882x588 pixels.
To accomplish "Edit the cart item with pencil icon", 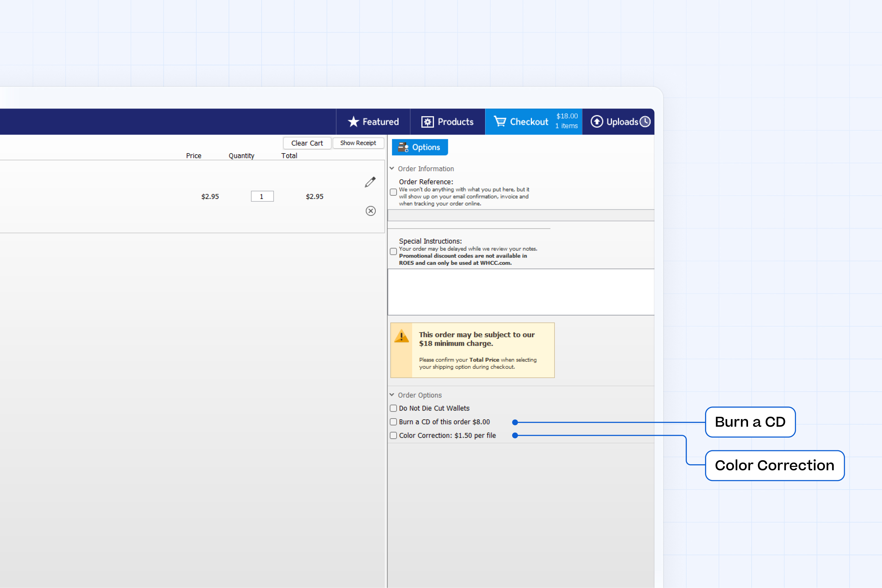I will click(370, 182).
